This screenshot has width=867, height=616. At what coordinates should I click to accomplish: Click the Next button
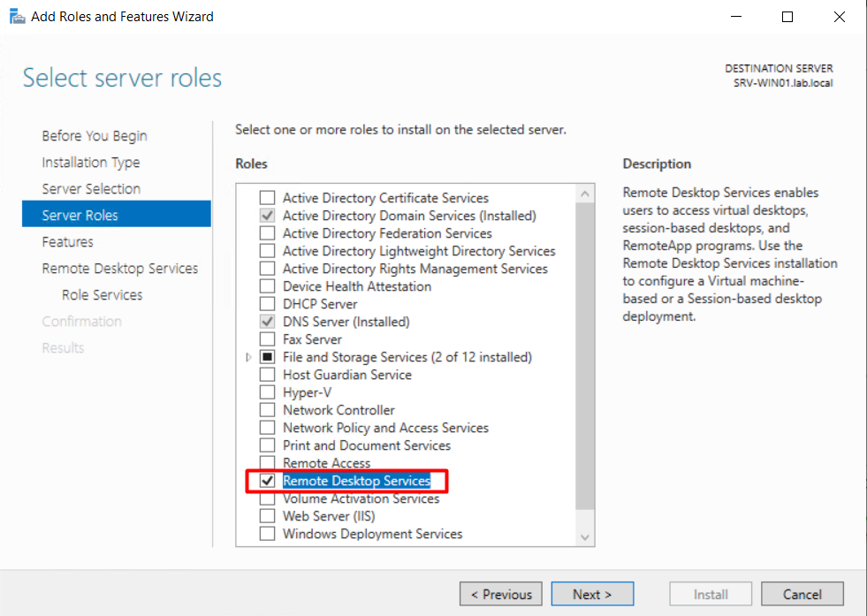click(x=592, y=594)
